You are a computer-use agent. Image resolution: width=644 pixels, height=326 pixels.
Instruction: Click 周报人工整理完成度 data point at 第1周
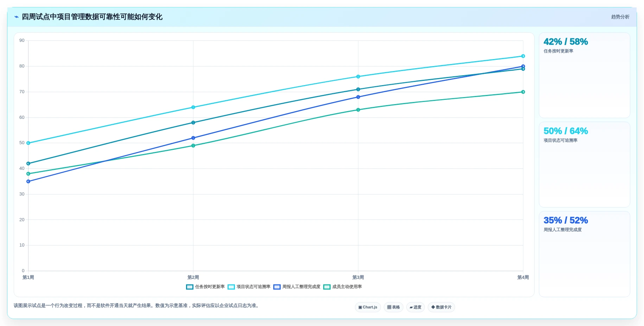point(28,181)
